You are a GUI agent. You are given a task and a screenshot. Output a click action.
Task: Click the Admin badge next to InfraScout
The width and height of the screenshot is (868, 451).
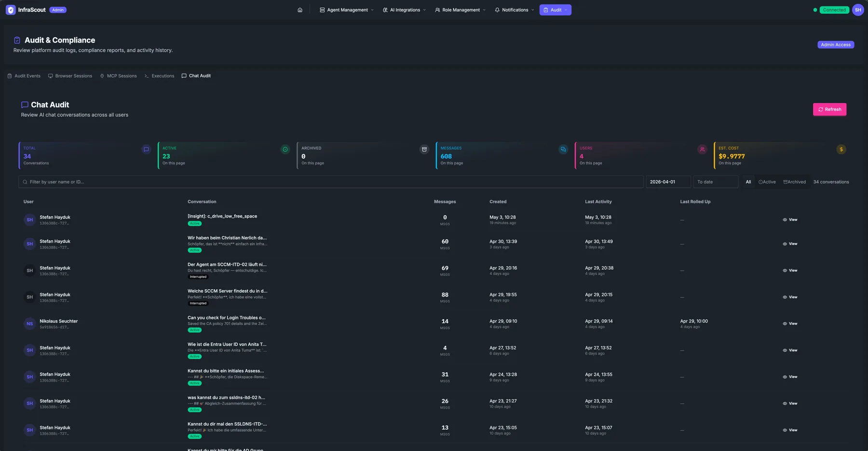[58, 10]
